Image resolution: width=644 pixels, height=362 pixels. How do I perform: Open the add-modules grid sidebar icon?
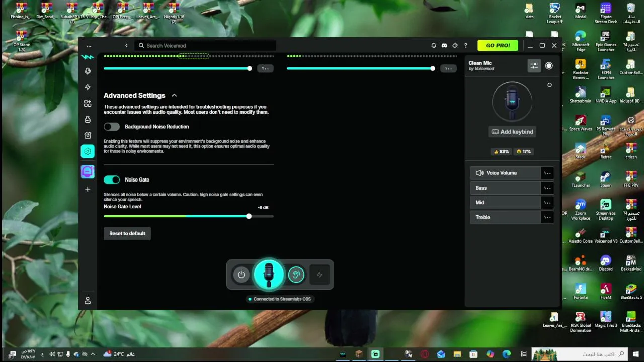[x=88, y=103]
